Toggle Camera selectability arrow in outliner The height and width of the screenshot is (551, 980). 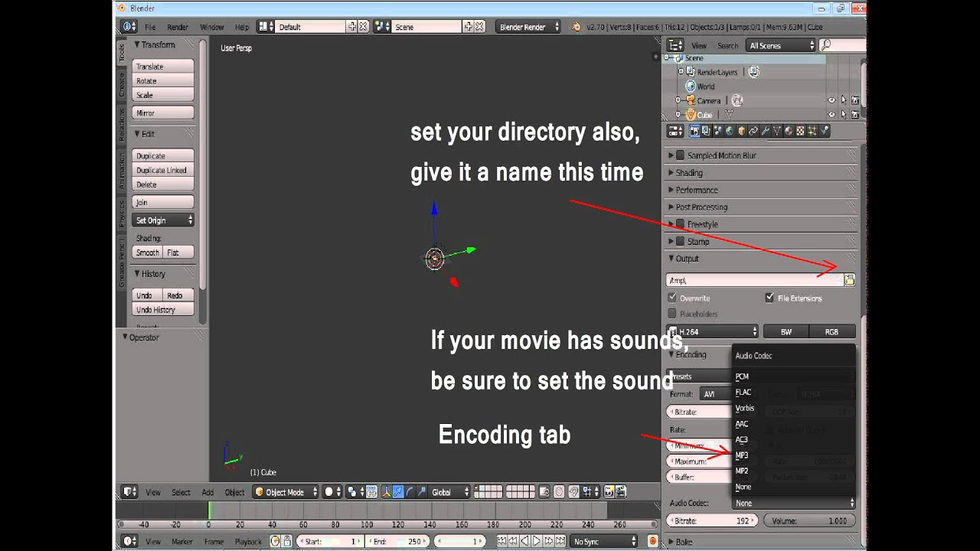[844, 100]
